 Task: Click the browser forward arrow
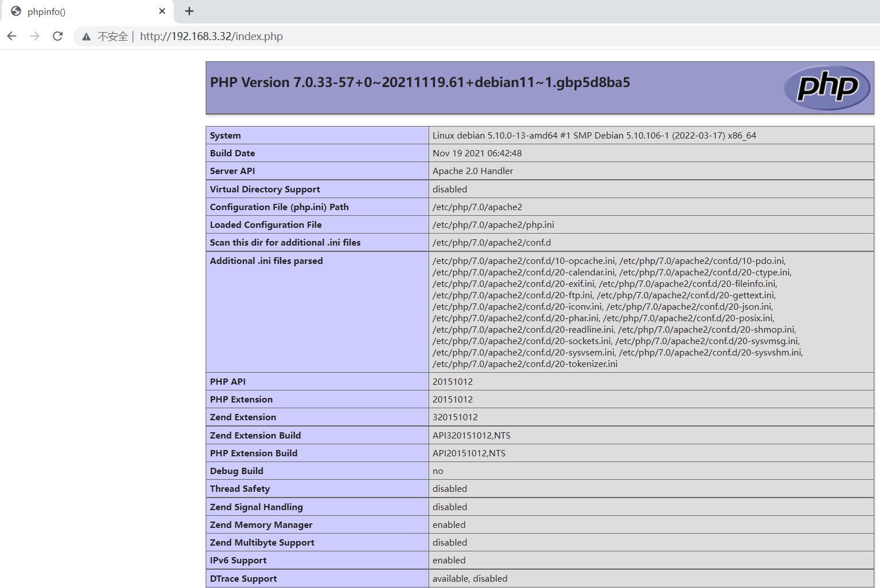pyautogui.click(x=35, y=36)
